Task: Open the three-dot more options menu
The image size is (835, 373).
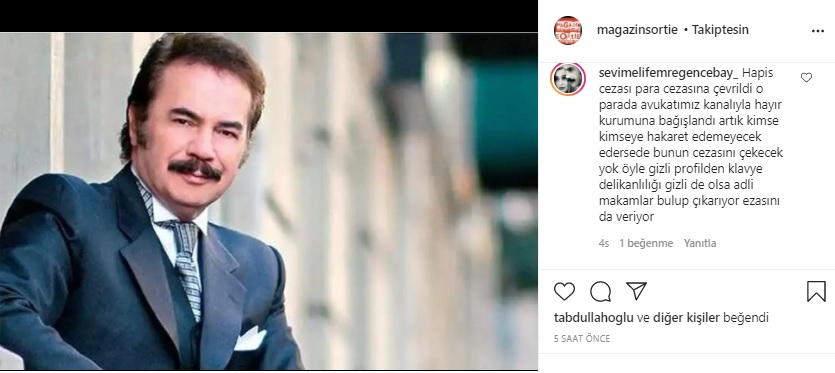Action: (x=817, y=31)
